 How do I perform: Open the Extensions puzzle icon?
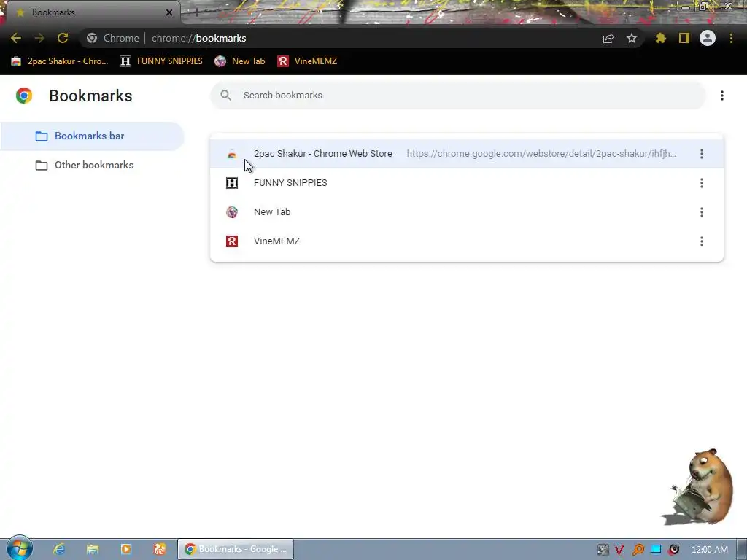pos(660,38)
